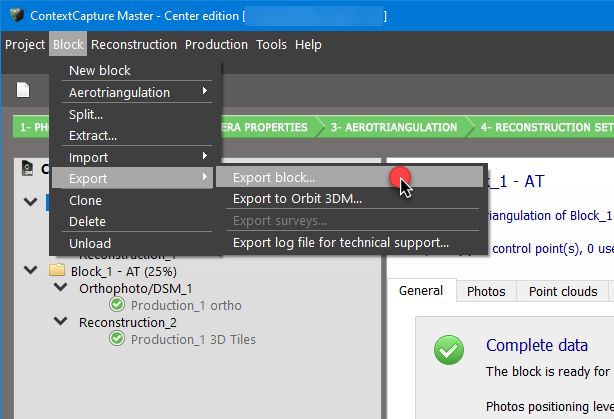Open the Production menu
Screen dimensions: 614x419
pos(216,44)
